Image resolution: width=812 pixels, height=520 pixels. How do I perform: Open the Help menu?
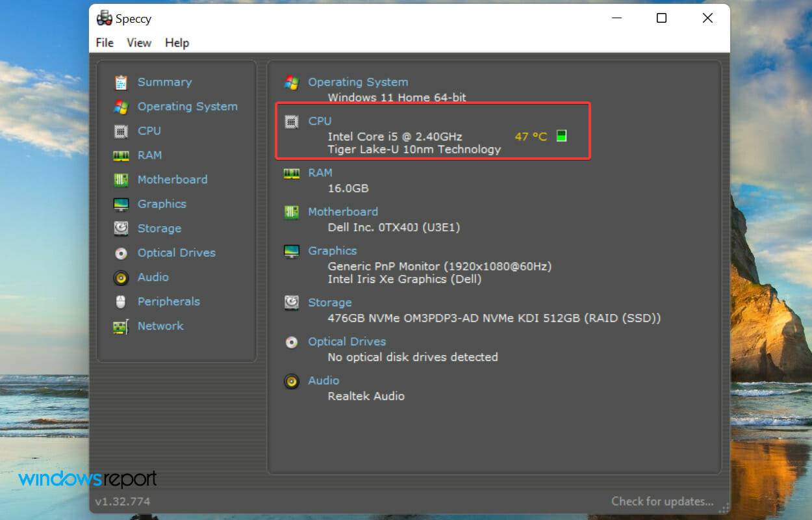(176, 43)
